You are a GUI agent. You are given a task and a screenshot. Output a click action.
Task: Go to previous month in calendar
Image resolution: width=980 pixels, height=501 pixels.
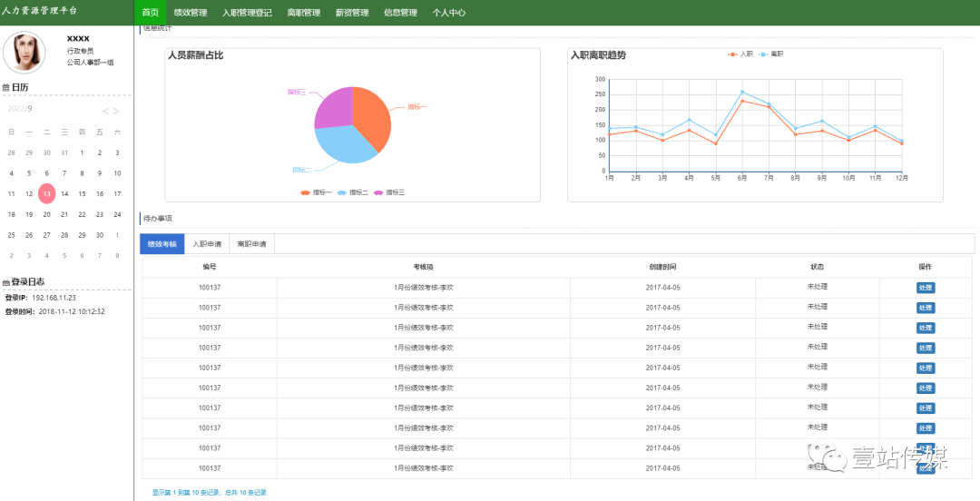coord(105,112)
